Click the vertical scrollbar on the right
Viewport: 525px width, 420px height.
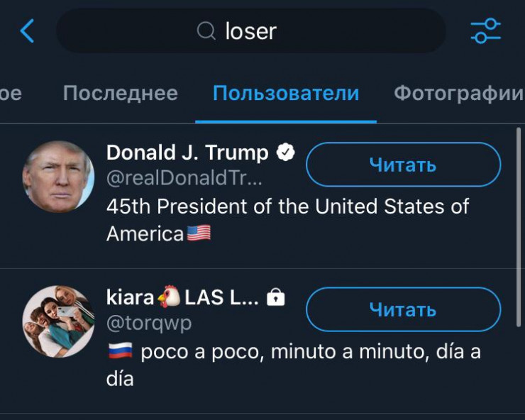[520, 227]
